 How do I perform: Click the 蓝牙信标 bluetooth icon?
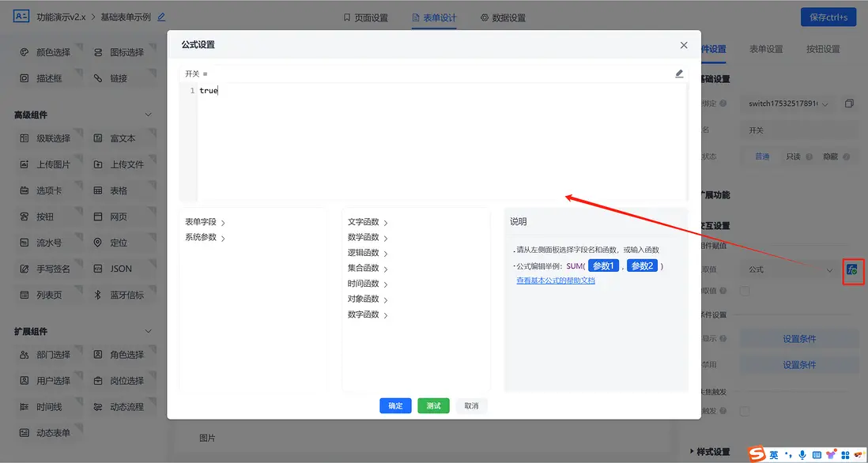click(x=98, y=295)
